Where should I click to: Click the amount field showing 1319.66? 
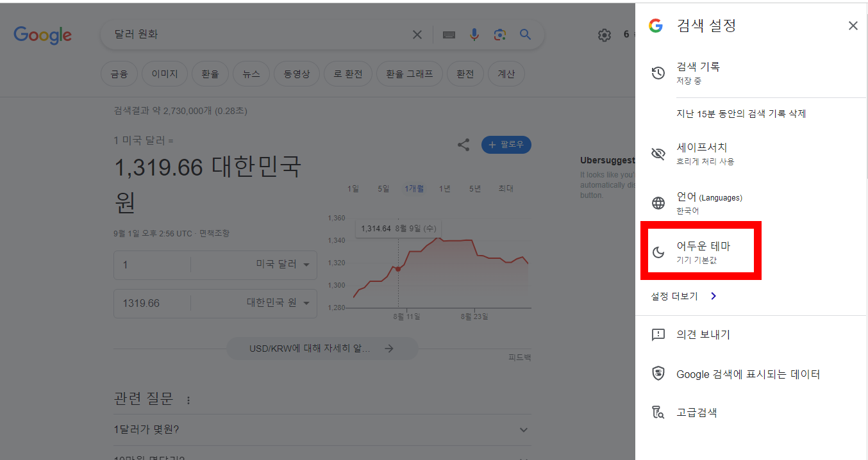(x=153, y=303)
